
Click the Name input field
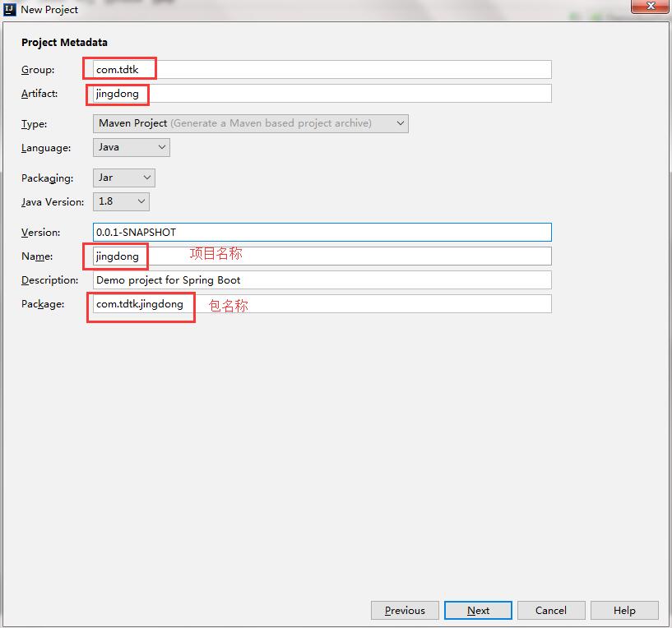pos(322,256)
